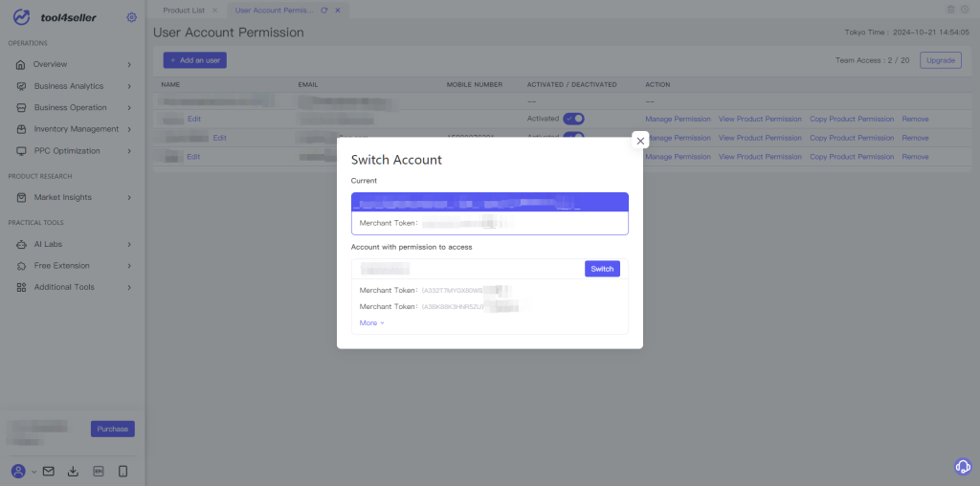Switch to the Product List tab
The image size is (980, 486).
(184, 10)
